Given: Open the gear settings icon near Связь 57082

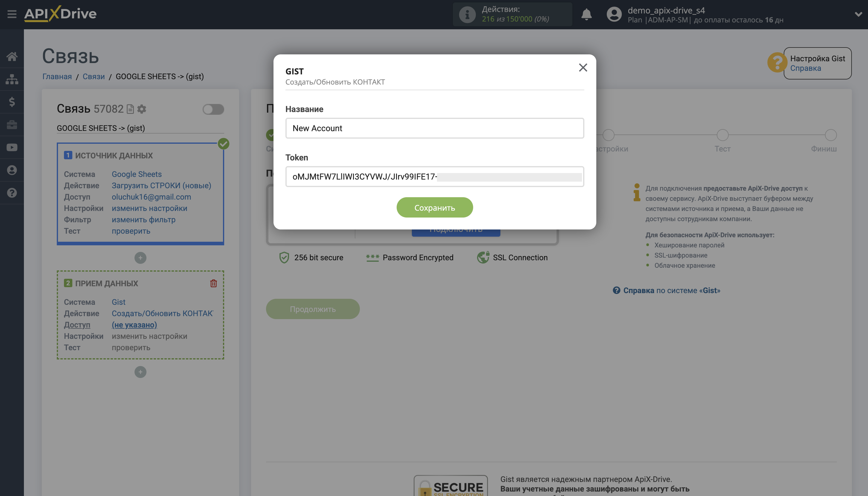Looking at the screenshot, I should (x=141, y=109).
